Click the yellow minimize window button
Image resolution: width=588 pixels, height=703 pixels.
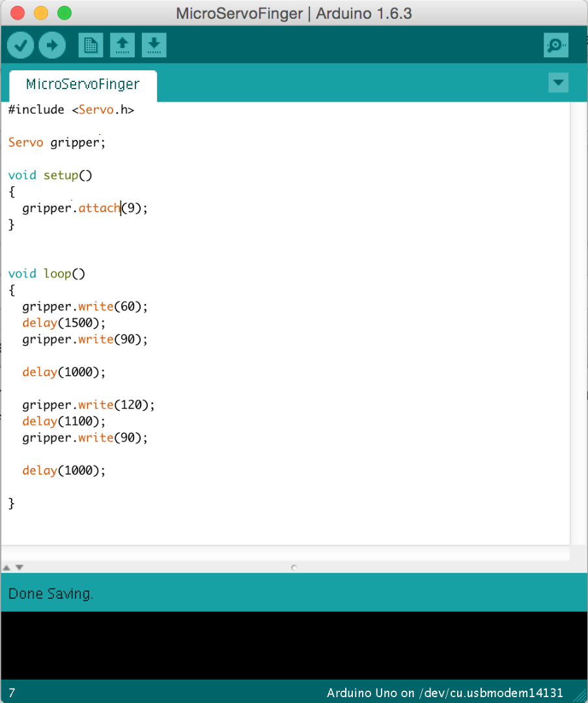(41, 13)
